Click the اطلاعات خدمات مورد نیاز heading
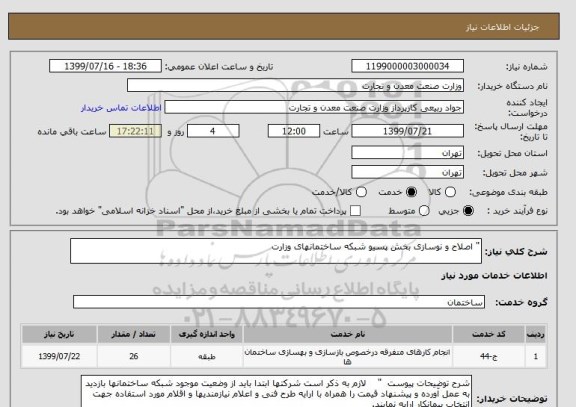576x407 pixels. (x=494, y=276)
